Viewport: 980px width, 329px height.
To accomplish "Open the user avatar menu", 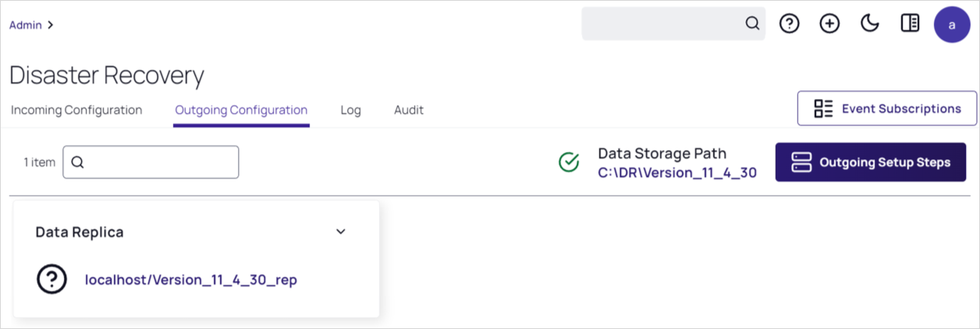I will coord(952,24).
